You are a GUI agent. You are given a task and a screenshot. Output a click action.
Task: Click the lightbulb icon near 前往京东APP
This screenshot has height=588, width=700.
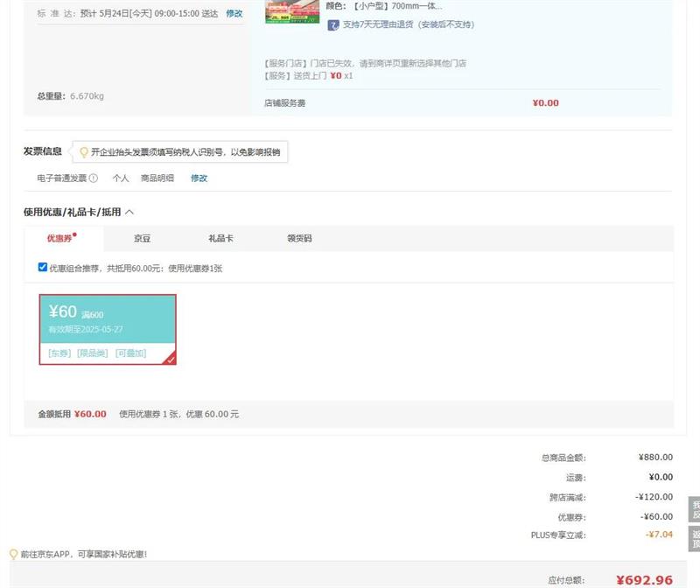pyautogui.click(x=13, y=554)
